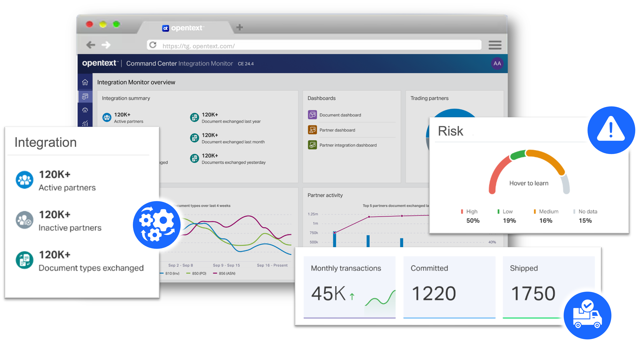Reload the page with refresh icon
Viewport: 644px width, 348px height.
(153, 45)
